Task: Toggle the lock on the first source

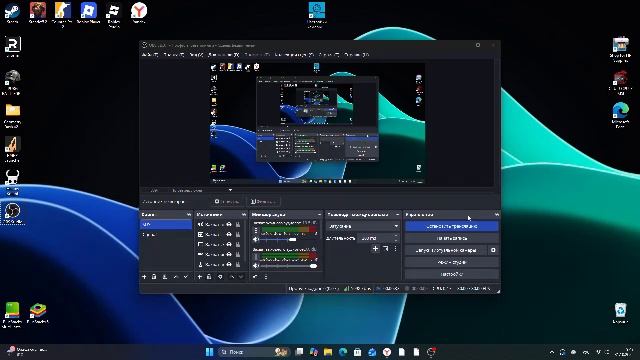Action: coord(238,224)
